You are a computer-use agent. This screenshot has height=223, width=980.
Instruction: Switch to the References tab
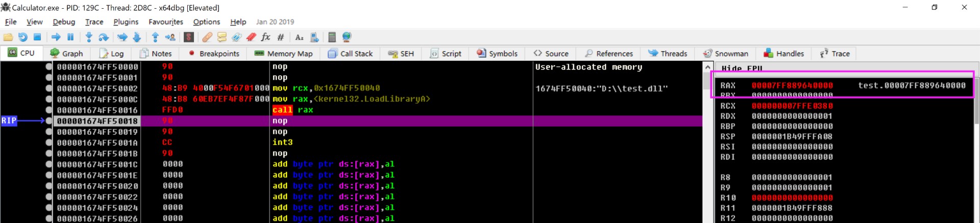pos(609,54)
